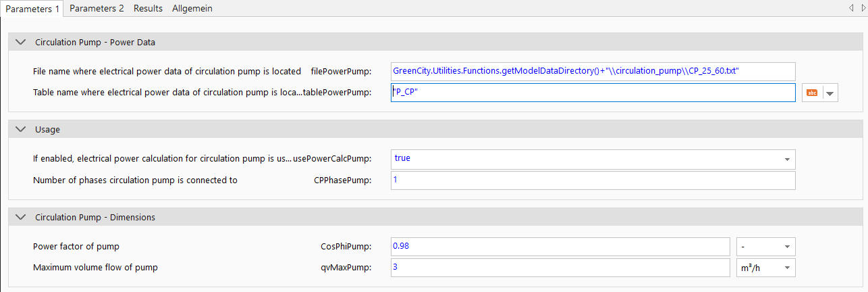
Task: Click 'Number of phases circulation pump is connected to' label
Action: click(135, 180)
